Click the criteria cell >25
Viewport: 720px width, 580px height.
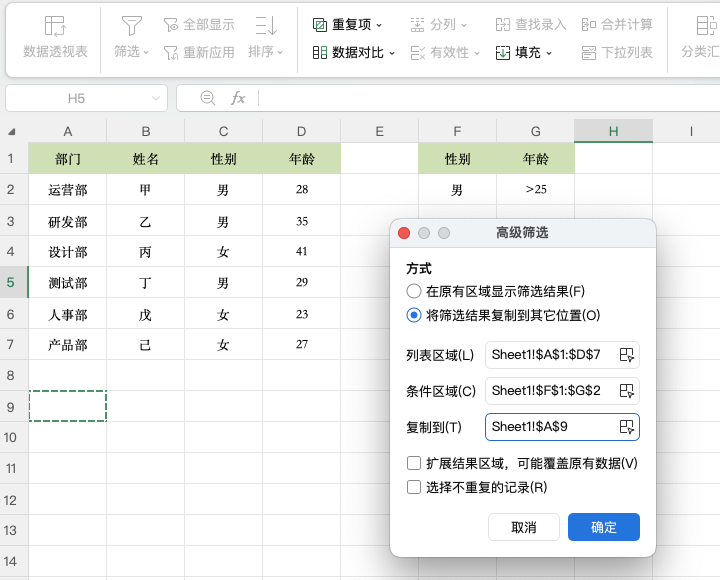tap(535, 189)
